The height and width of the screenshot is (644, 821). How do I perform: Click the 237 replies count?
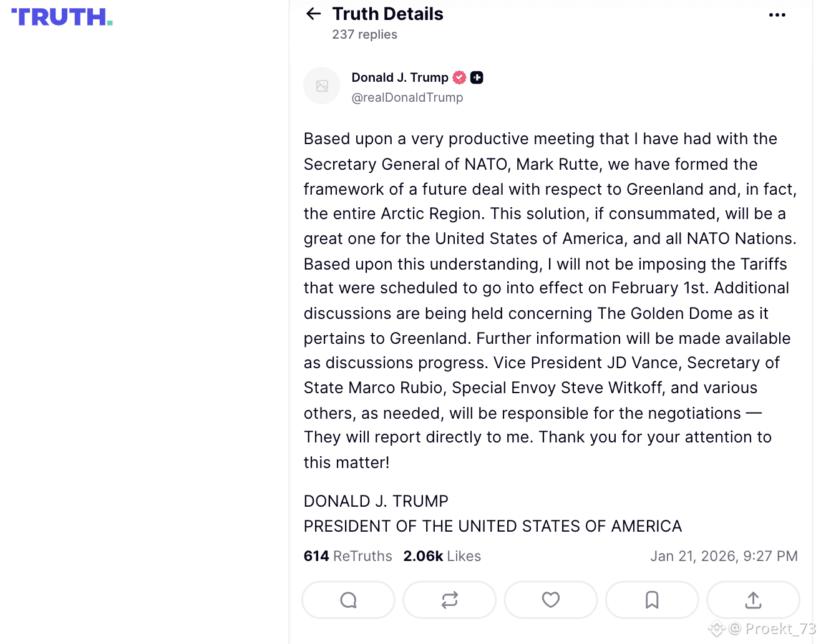364,34
